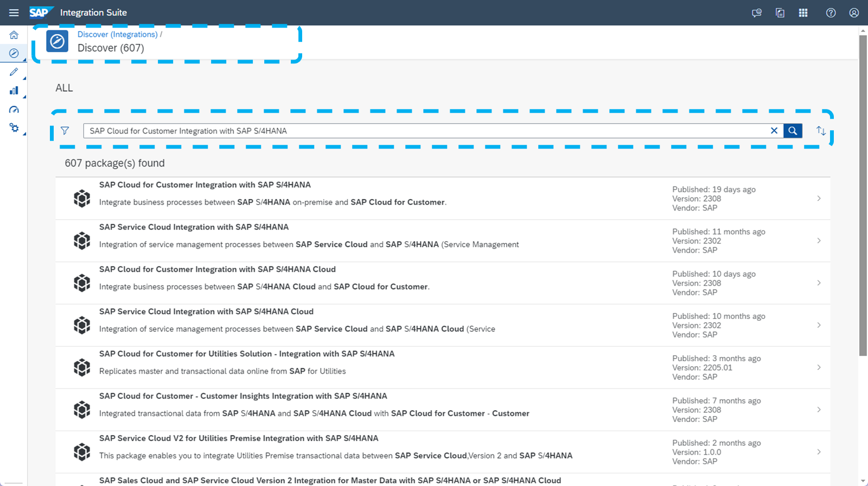This screenshot has height=486, width=868.
Task: Open the Design pencil sidebar icon
Action: coord(14,72)
